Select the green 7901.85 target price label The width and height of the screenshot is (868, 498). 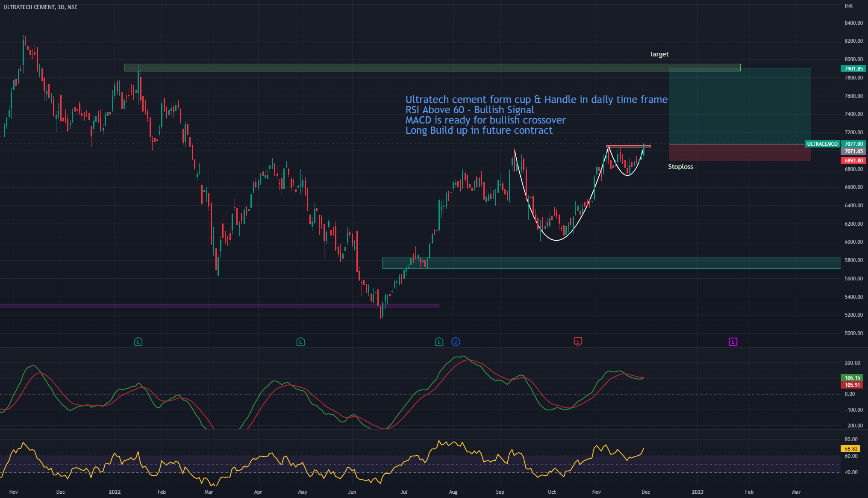coord(853,68)
